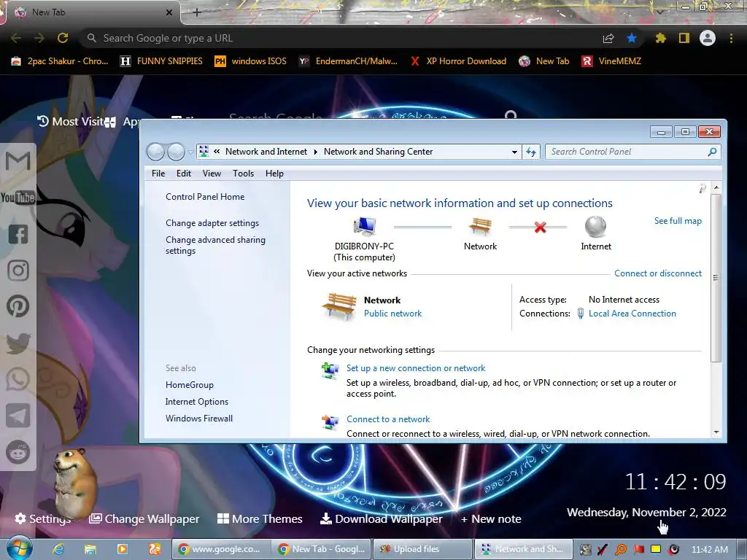Open Change adapter settings
This screenshot has height=560, width=747.
[212, 223]
